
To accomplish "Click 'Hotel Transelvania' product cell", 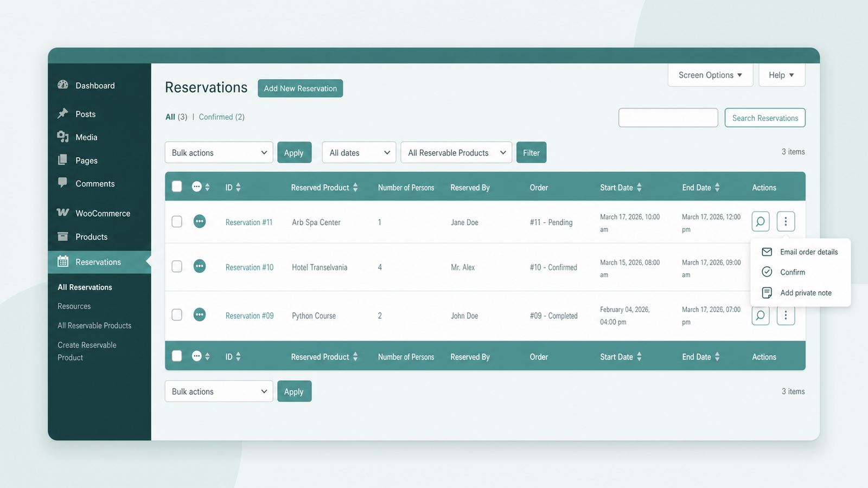I will pyautogui.click(x=320, y=267).
